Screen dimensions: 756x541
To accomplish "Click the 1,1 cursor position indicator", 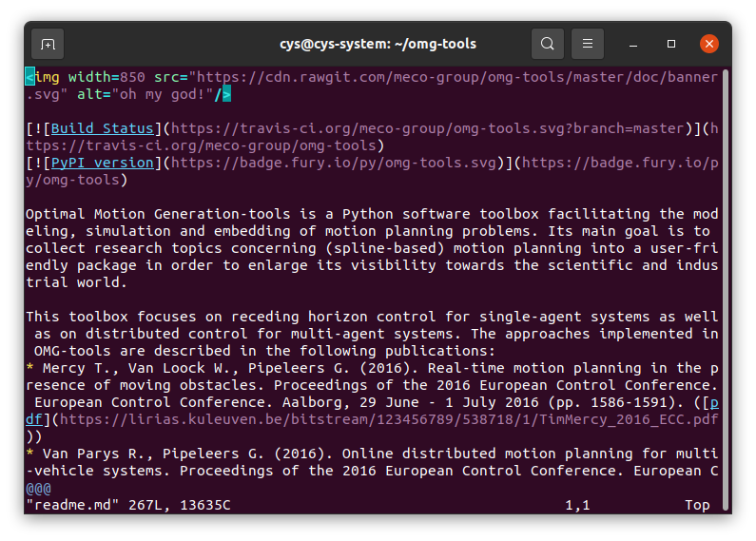I will coord(577,505).
